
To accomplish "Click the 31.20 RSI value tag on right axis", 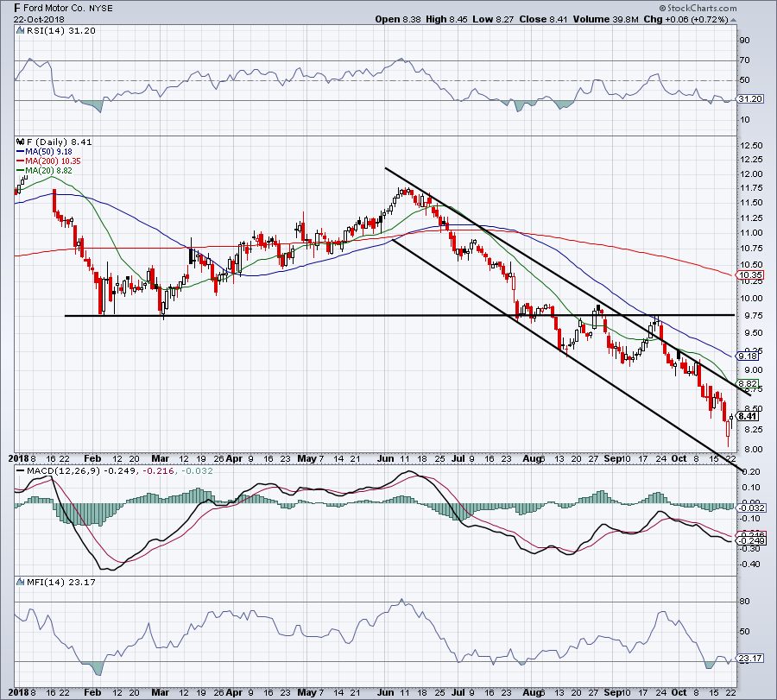I will (x=749, y=99).
